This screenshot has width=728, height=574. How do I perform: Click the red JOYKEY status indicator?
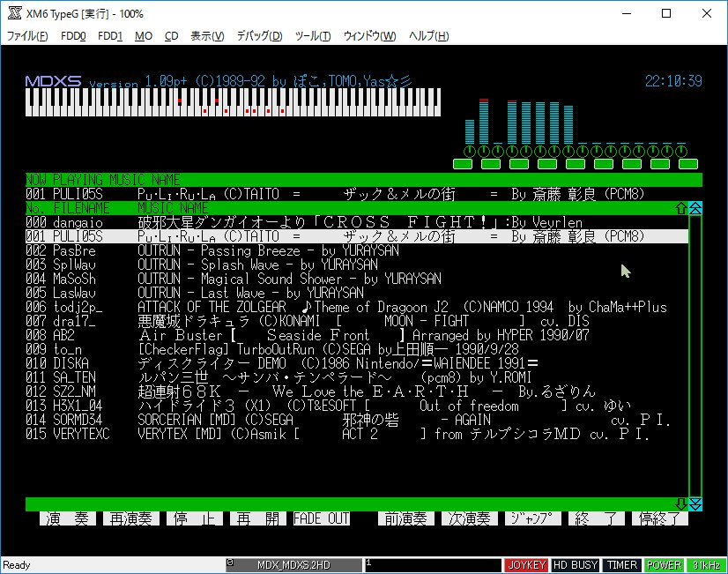[527, 564]
